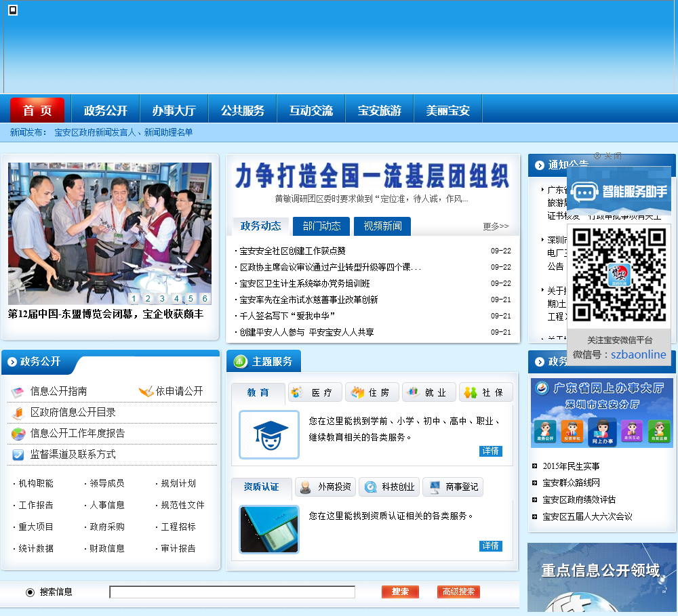
Task: Select the 资质认证 tab
Action: point(261,487)
